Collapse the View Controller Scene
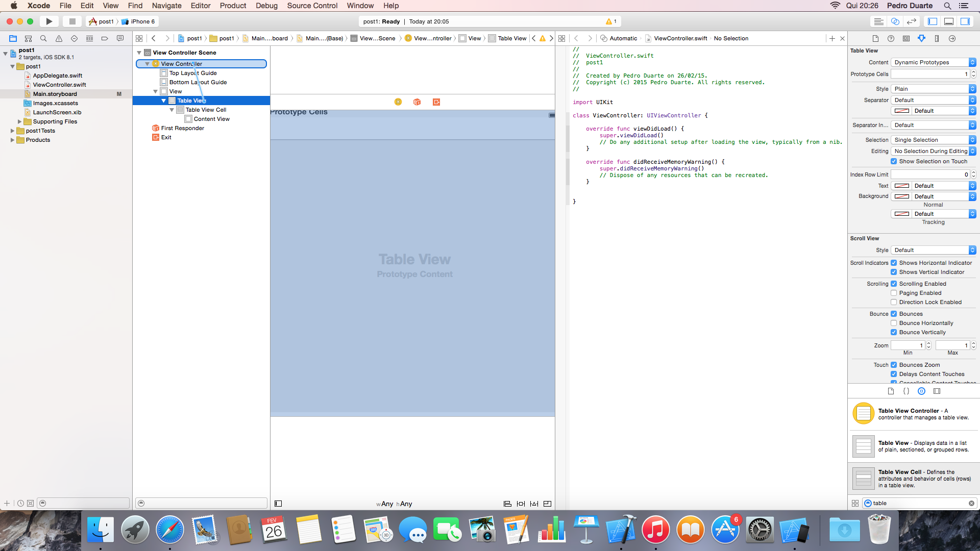Viewport: 980px width, 551px height. pyautogui.click(x=139, y=53)
